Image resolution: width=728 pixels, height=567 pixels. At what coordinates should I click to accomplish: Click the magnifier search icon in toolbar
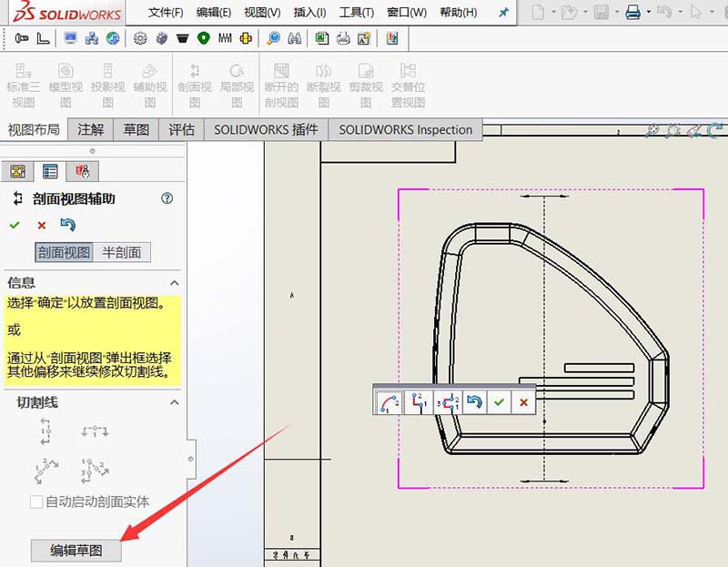coord(274,38)
